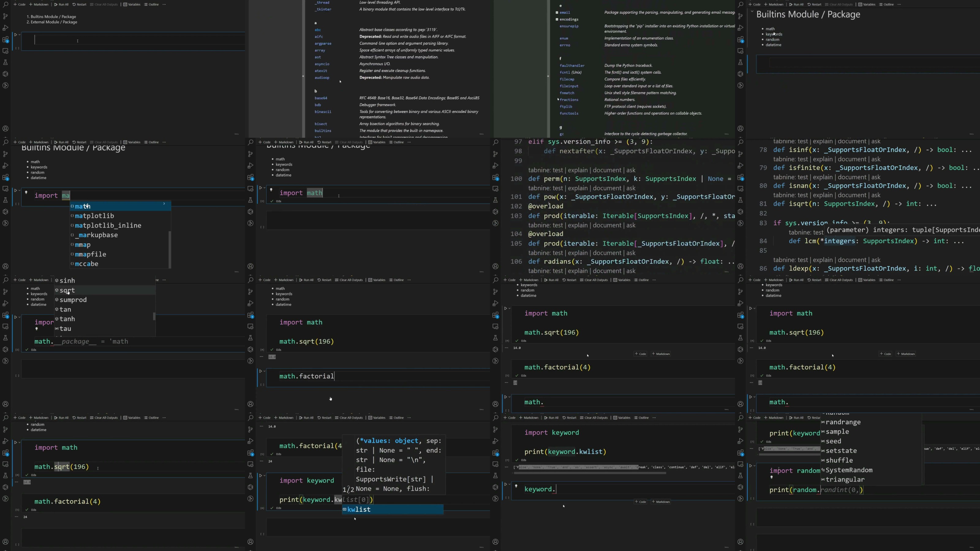Click the floating '+ Markdown' button below the 'keyword.' cell
The height and width of the screenshot is (551, 980).
(x=661, y=502)
